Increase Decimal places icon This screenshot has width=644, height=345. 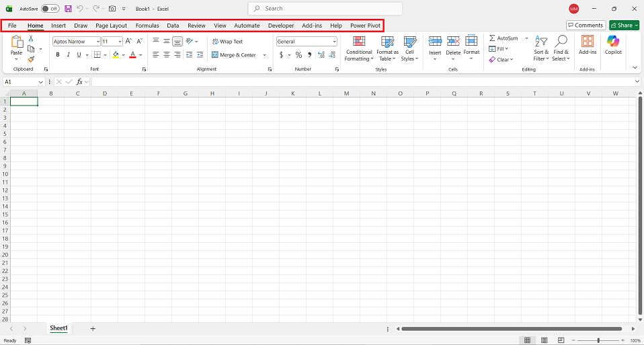click(321, 54)
